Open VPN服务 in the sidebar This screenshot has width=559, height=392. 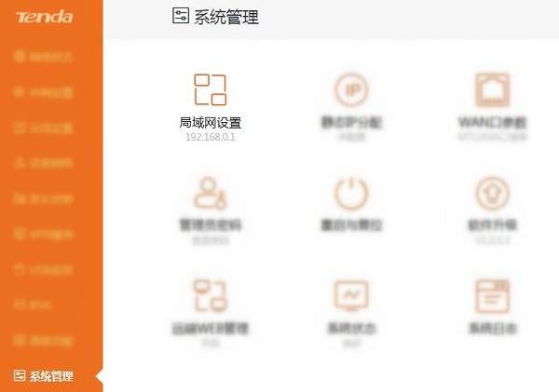50,235
